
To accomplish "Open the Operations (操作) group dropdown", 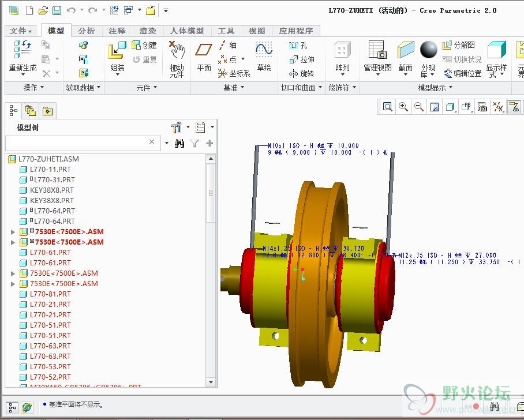I will (33, 88).
